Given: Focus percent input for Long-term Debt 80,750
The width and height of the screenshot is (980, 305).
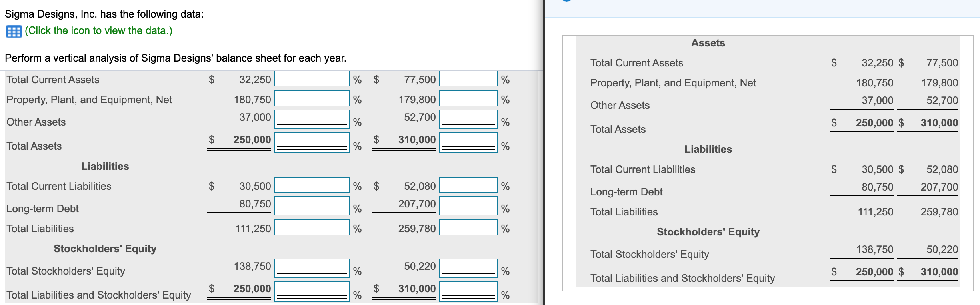Looking at the screenshot, I should (x=312, y=206).
